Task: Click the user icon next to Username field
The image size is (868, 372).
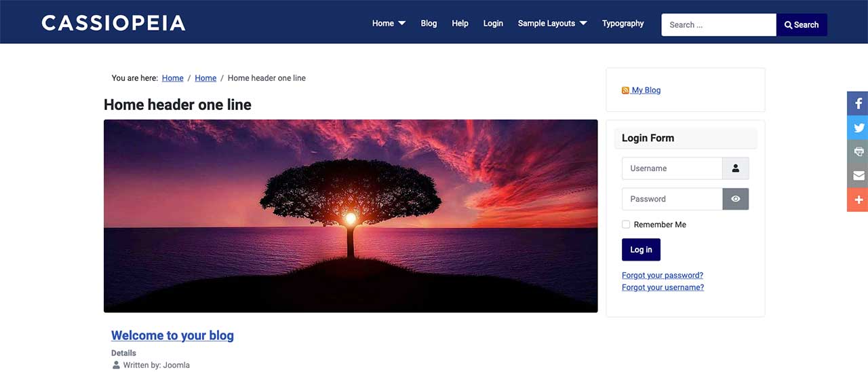Action: 736,168
